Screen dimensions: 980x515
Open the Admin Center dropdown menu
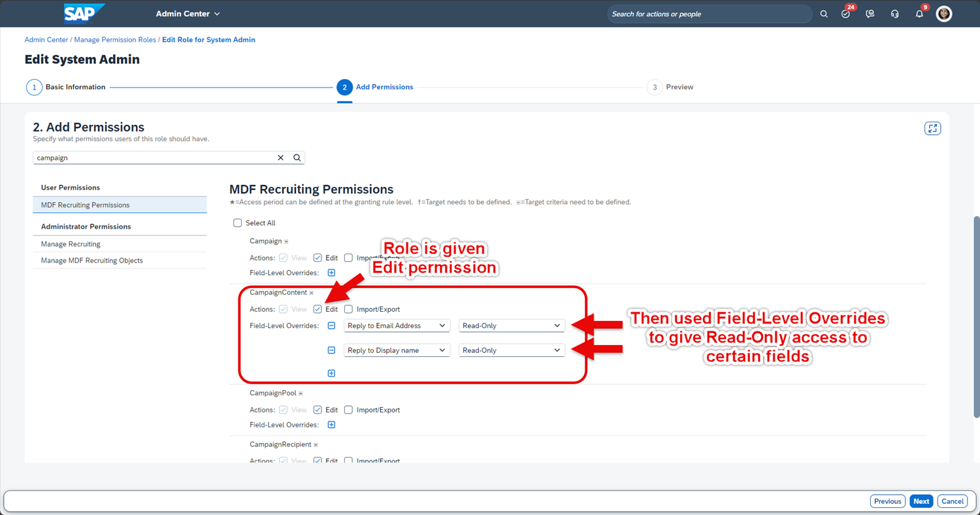pyautogui.click(x=188, y=14)
